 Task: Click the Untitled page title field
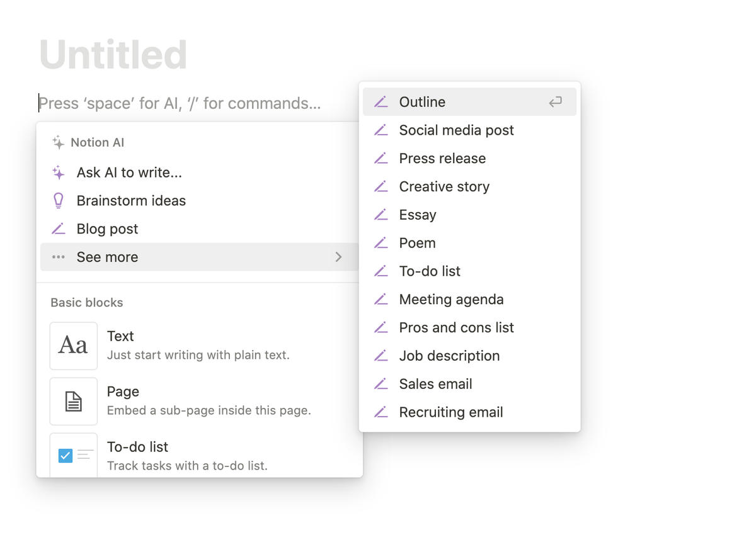pos(113,55)
